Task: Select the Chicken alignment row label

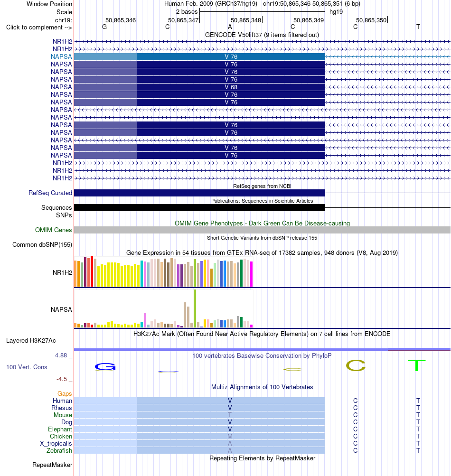Action: [61, 436]
